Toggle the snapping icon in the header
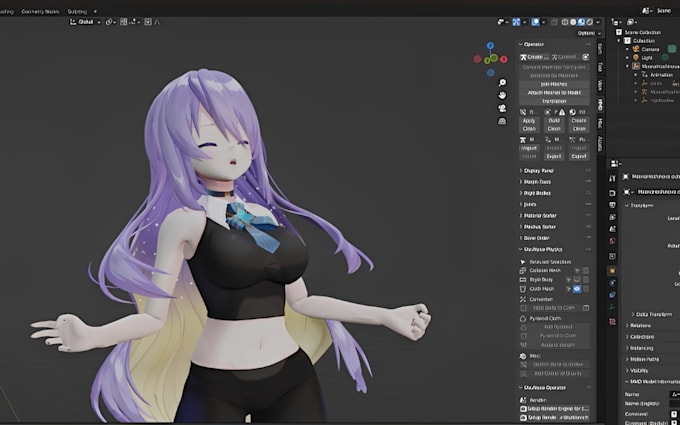This screenshot has width=680, height=425. 124,22
